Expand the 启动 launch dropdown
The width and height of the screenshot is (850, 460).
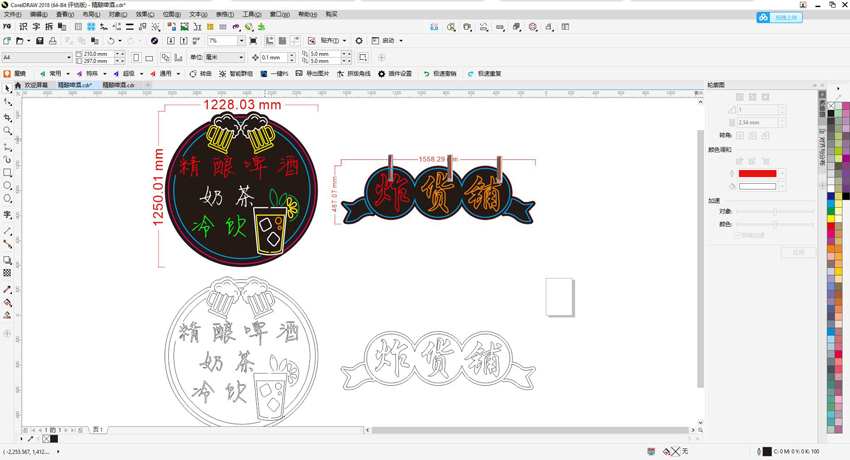(401, 41)
